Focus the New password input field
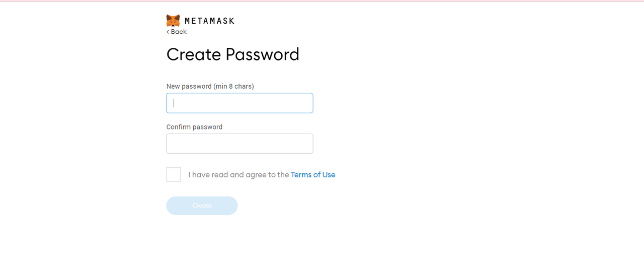 point(239,103)
